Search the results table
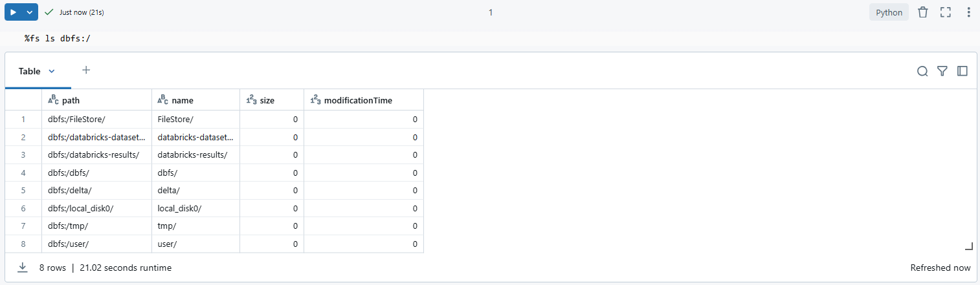 [922, 71]
